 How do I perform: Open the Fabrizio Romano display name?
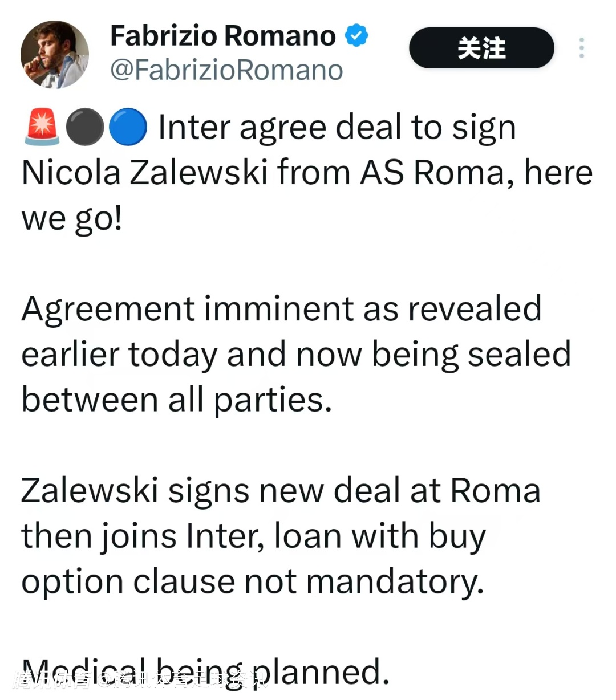223,35
